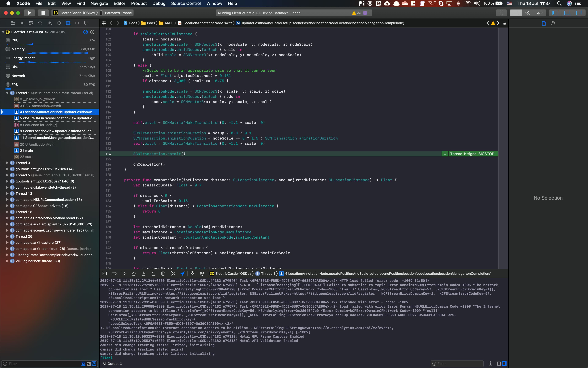588x368 pixels.
Task: Toggle the console pane in console footer
Action: (504, 364)
